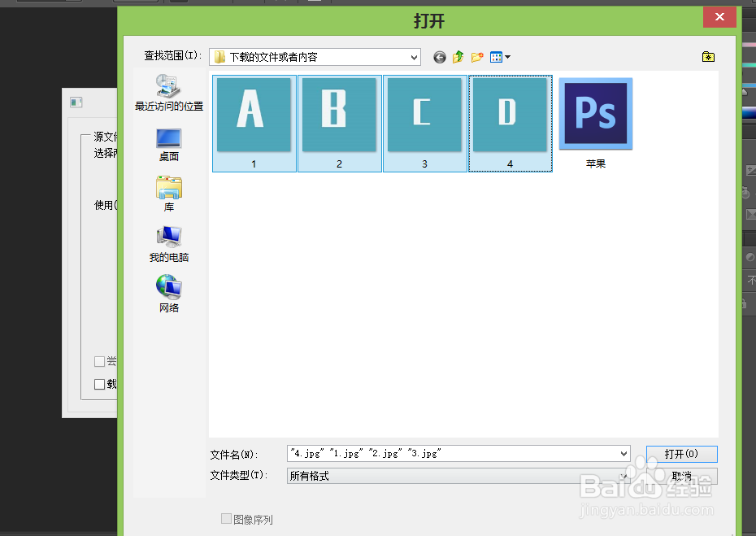This screenshot has width=756, height=536.
Task: Close the 打开 dialog
Action: [x=719, y=17]
